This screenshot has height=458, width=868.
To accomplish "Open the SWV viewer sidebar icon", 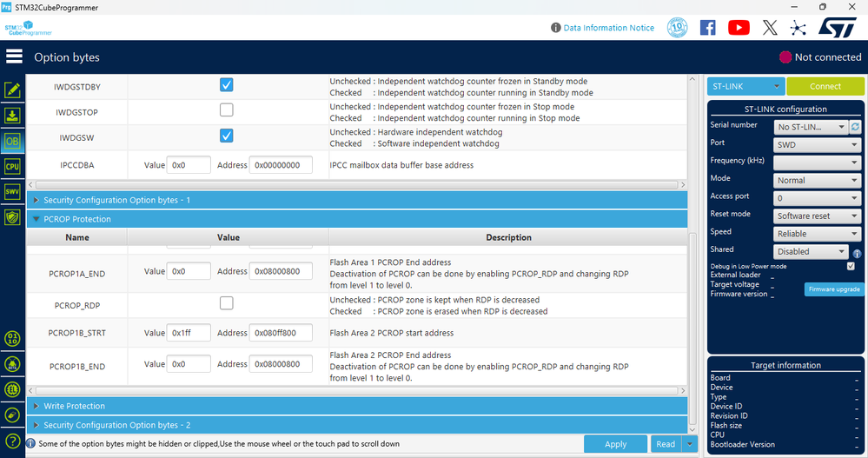I will point(12,191).
